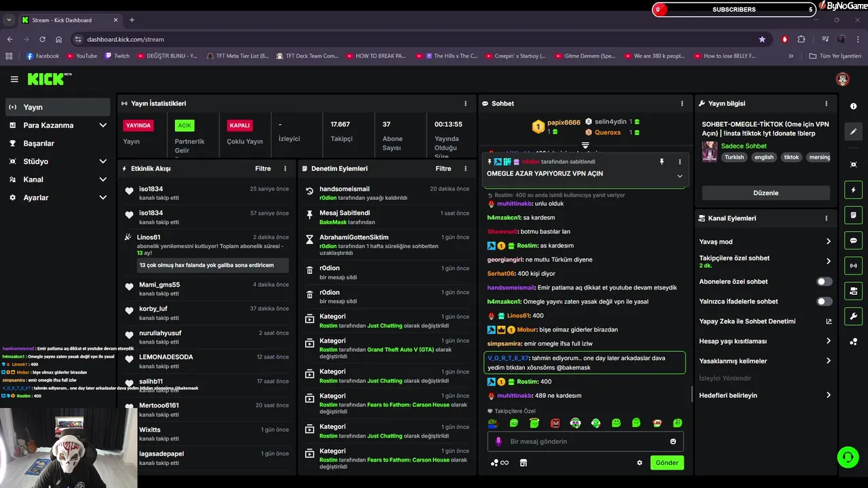868x488 pixels.
Task: Open Sohbet panel three-dot menu
Action: pyautogui.click(x=682, y=104)
